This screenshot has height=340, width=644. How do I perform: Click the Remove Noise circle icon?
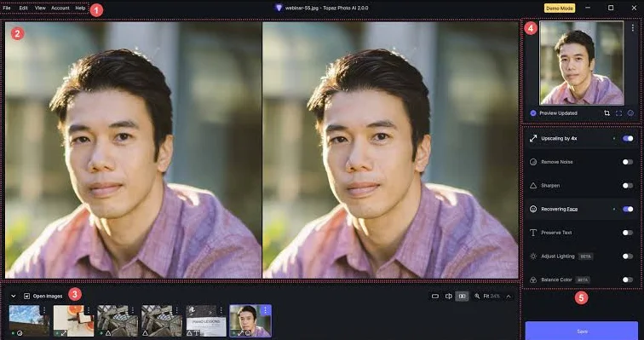tap(533, 162)
